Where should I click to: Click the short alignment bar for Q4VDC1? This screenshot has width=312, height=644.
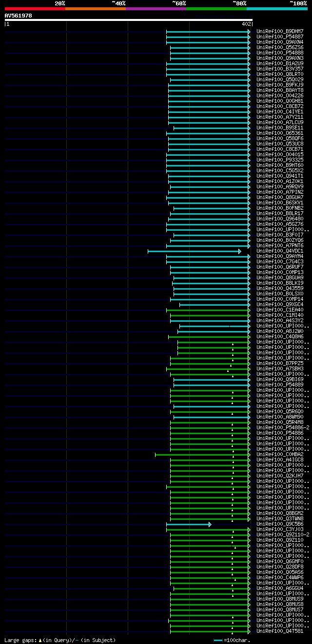(x=194, y=251)
